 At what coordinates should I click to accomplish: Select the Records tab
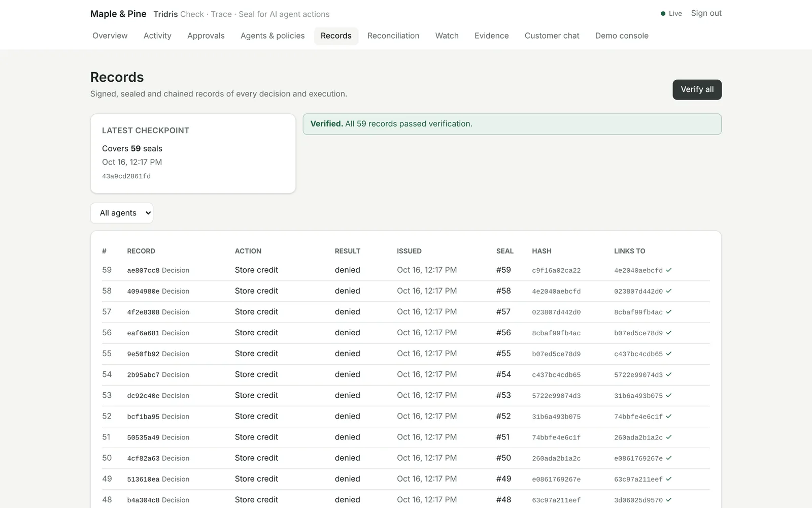(x=336, y=36)
